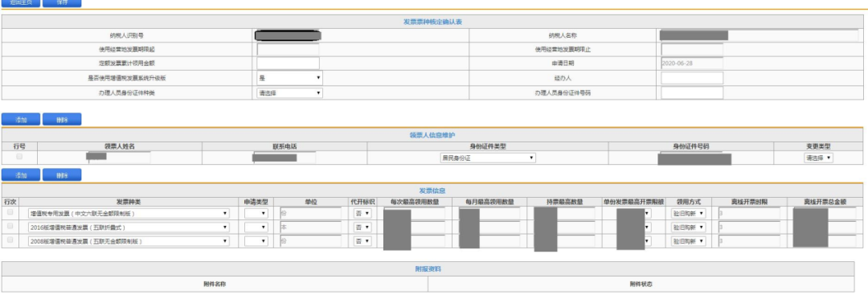The width and height of the screenshot is (868, 299).
Task: Tick checkbox for 2016版增值税普通发票 row
Action: click(10, 227)
